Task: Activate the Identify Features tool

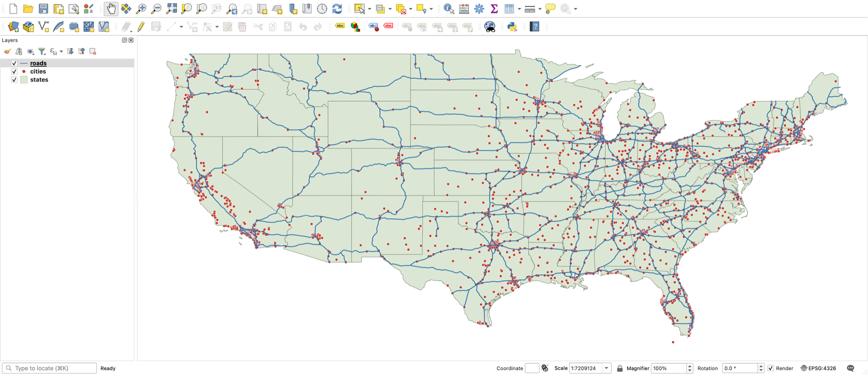Action: pyautogui.click(x=449, y=9)
